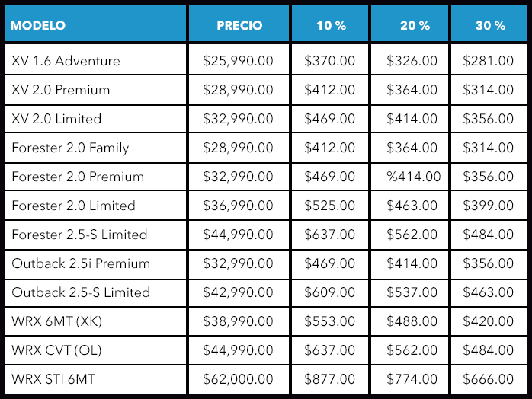Click the XV 2.0 Limited model name
532x399 pixels.
(56, 119)
